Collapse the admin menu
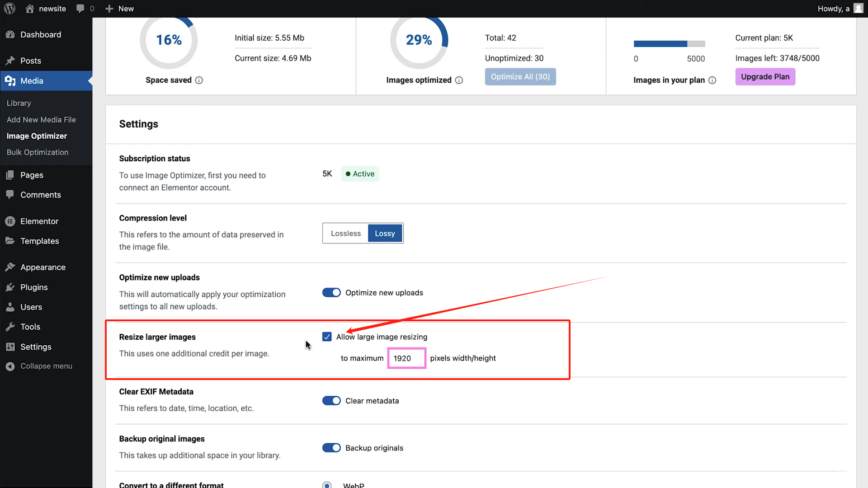The height and width of the screenshot is (488, 868). [x=10, y=366]
